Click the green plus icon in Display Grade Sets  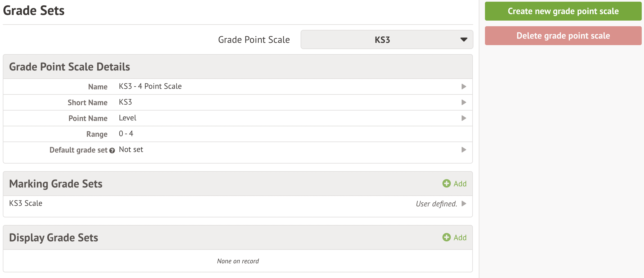point(446,237)
